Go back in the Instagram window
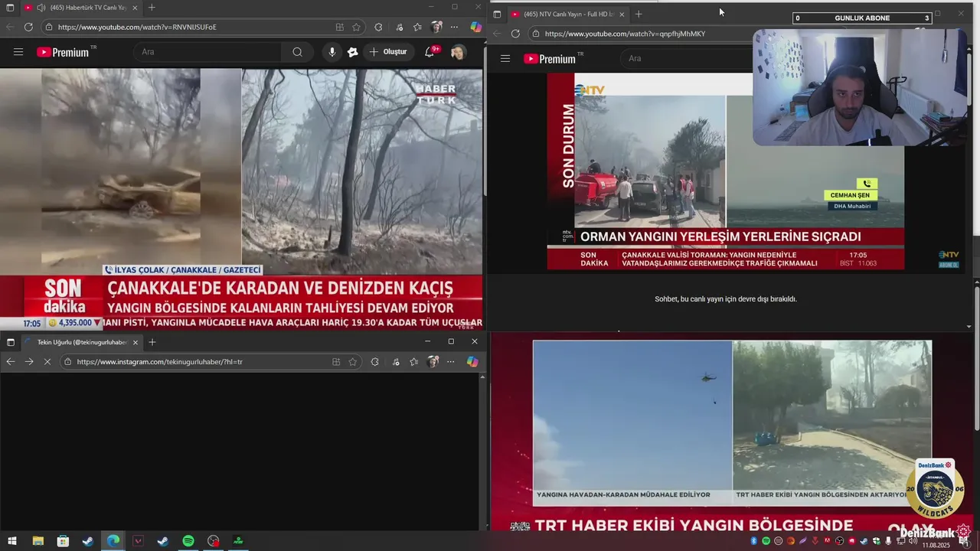The image size is (980, 551). 10,361
